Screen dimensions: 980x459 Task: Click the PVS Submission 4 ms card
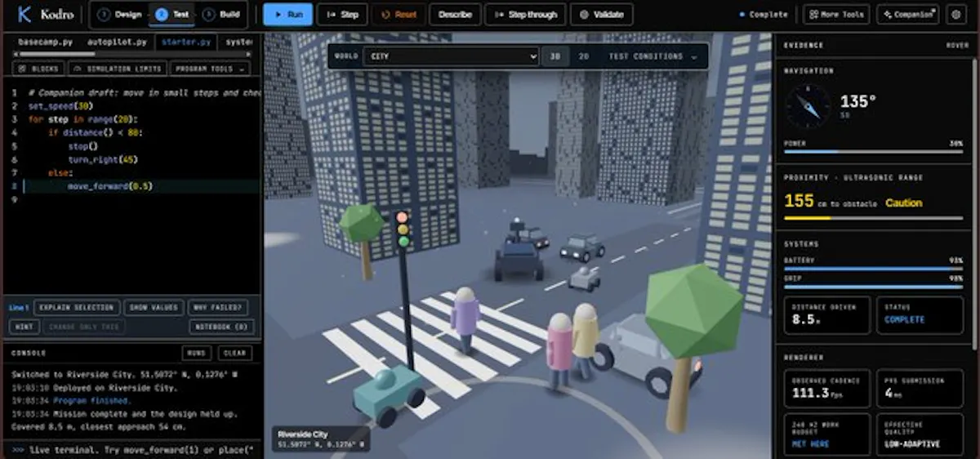tap(920, 389)
